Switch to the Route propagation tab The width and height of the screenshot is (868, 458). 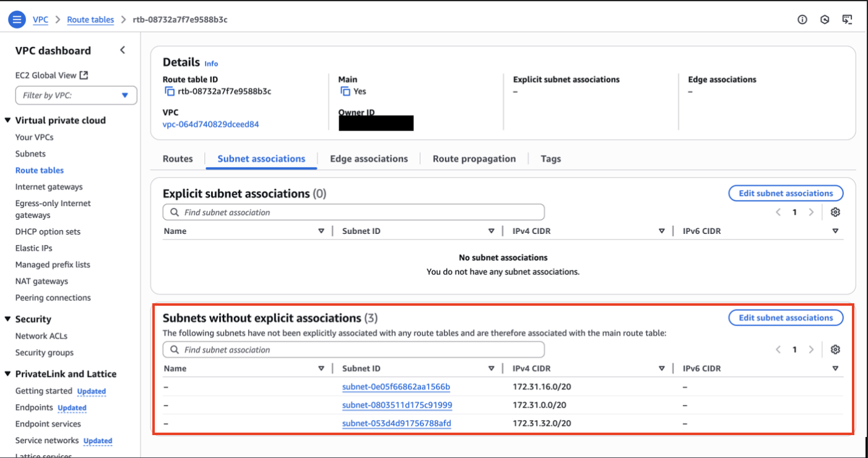(x=474, y=159)
